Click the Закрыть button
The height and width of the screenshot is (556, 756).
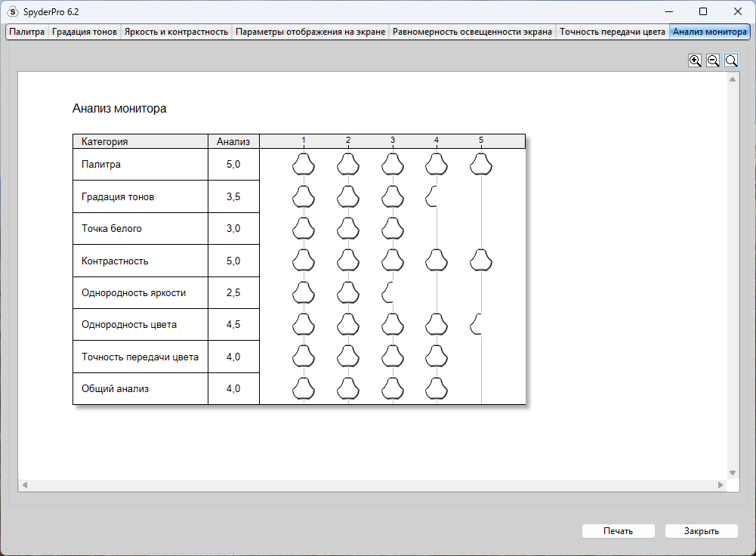click(x=702, y=531)
